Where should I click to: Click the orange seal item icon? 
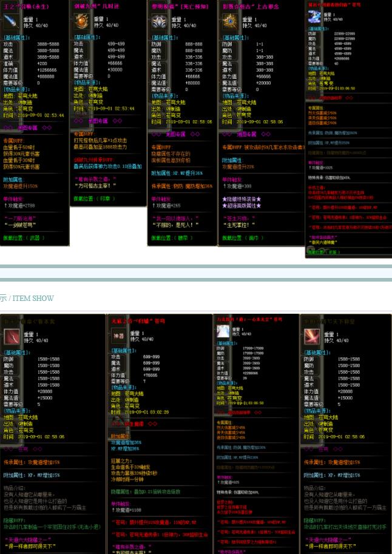[x=83, y=22]
